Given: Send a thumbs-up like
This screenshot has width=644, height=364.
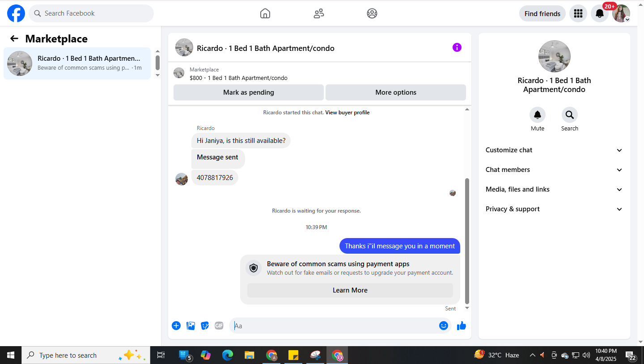Looking at the screenshot, I should point(462,326).
